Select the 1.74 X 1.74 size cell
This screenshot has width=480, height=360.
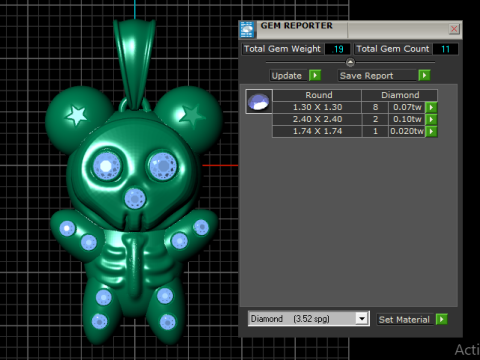tap(317, 131)
